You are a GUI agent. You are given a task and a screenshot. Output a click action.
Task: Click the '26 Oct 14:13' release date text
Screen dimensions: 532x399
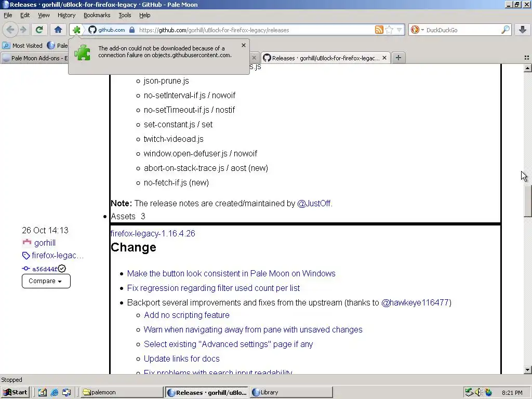point(45,230)
